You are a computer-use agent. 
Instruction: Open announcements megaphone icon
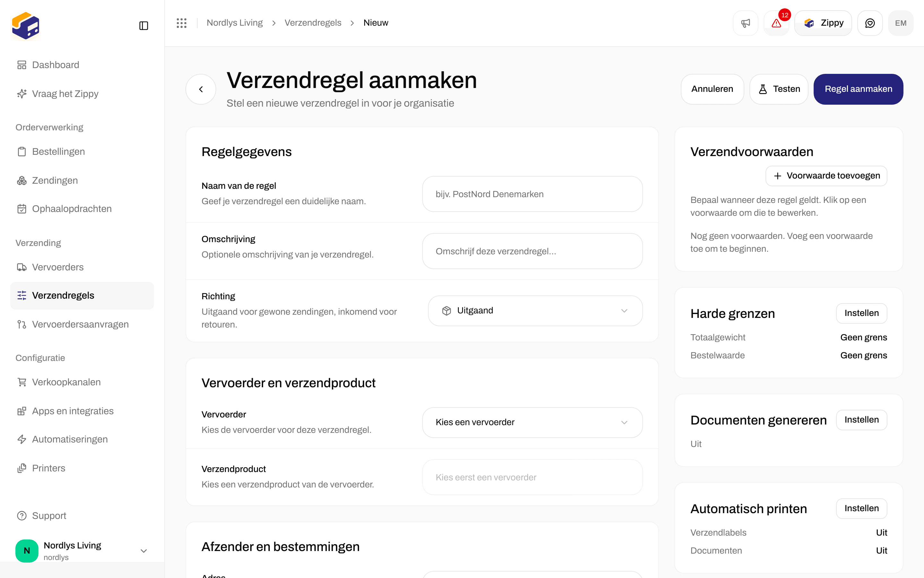[745, 23]
